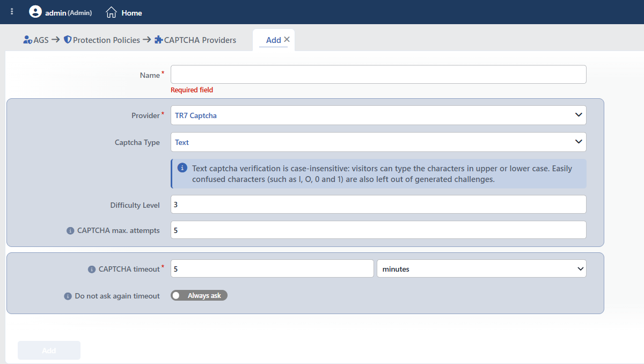
Task: Click the AGS breadcrumb icon
Action: (28, 40)
